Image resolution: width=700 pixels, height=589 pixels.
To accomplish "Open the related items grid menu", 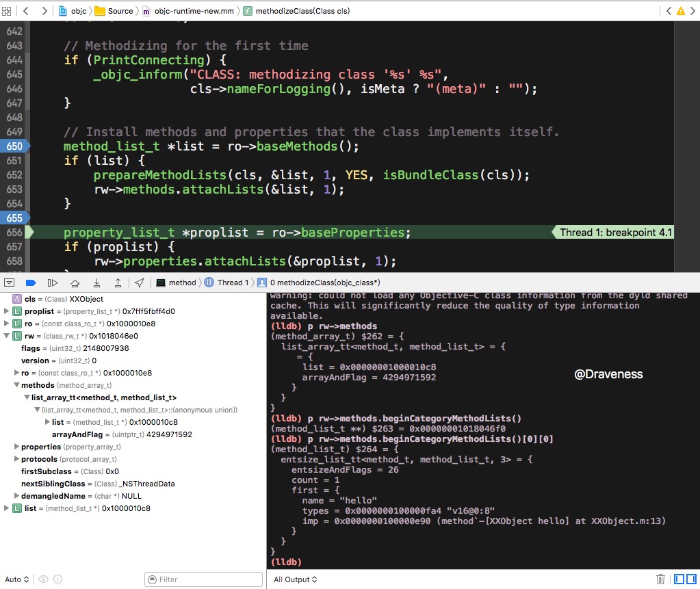I will [x=7, y=11].
